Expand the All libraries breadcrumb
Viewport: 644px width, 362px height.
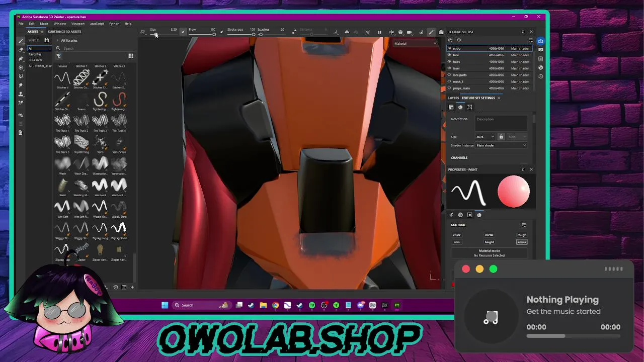point(57,40)
